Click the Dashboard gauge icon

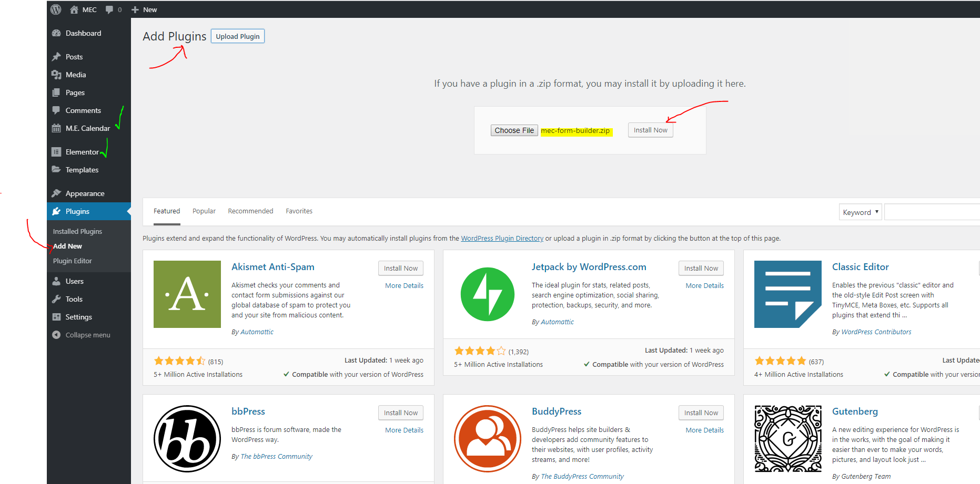tap(56, 33)
